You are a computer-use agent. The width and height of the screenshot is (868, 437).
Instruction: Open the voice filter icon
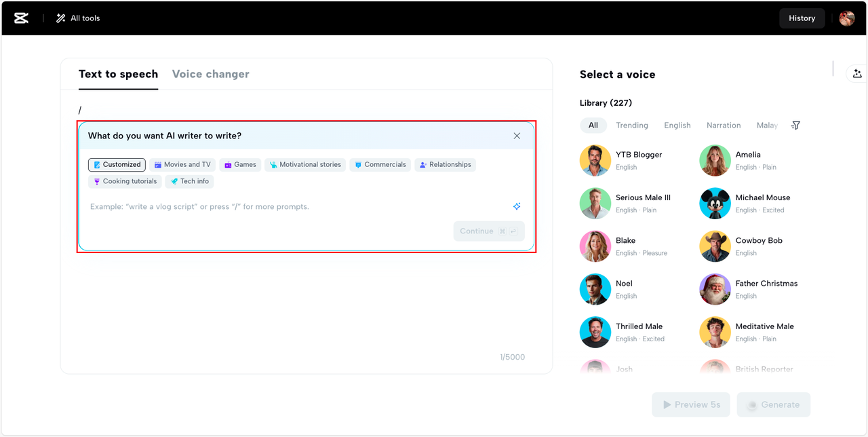[x=795, y=126]
